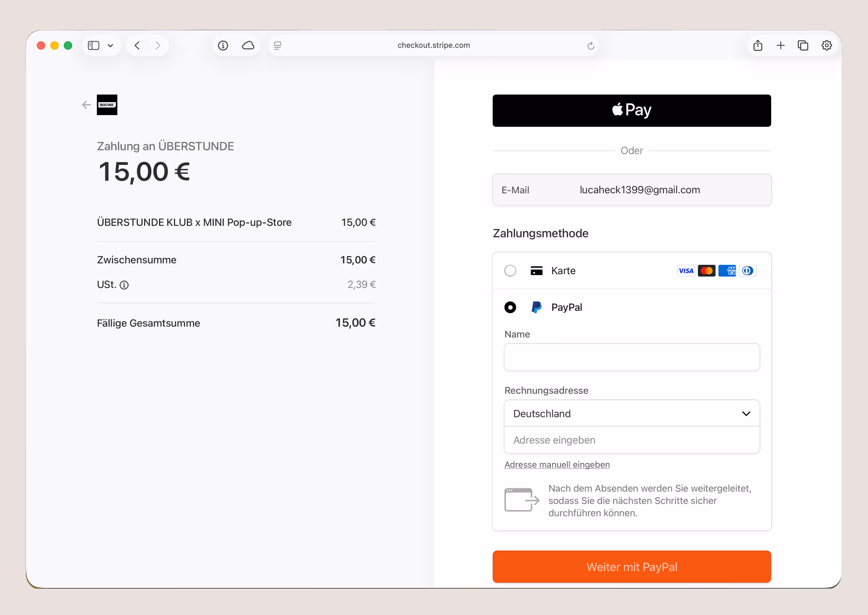
Task: Click the E-Mail field with lucaheck1399@gmail.com
Action: (632, 190)
